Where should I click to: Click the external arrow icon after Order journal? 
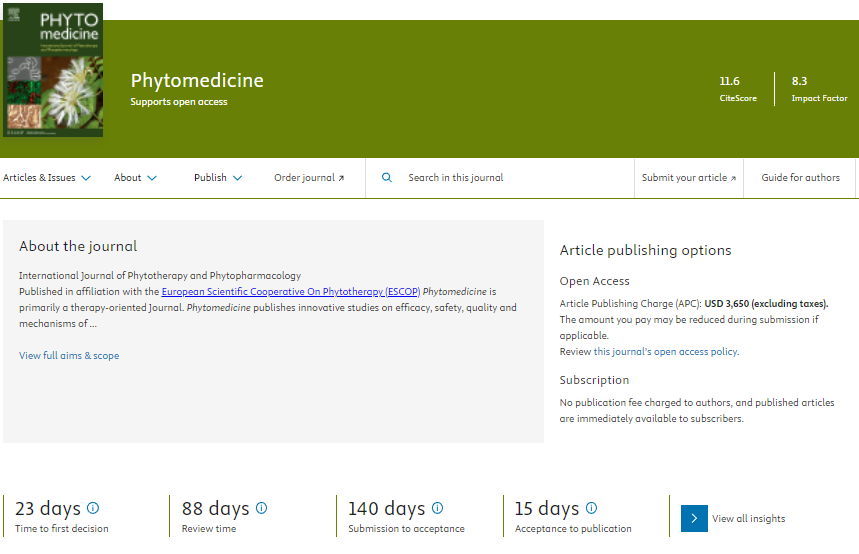click(341, 178)
